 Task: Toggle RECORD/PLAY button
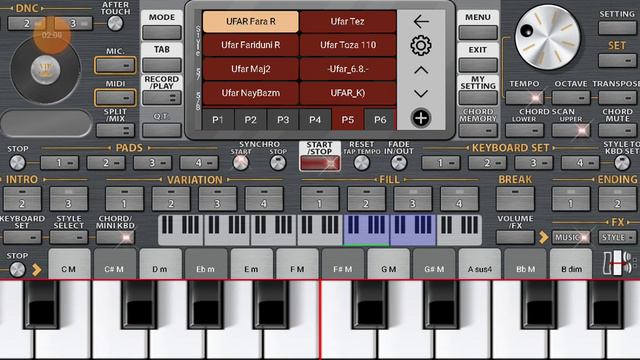(x=162, y=98)
